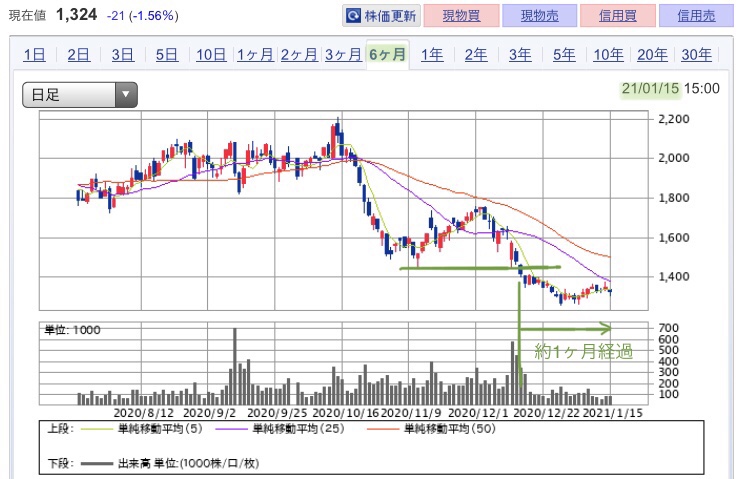Image resolution: width=749 pixels, height=479 pixels.
Task: Select the active 6ヶ月 tab
Action: (387, 55)
